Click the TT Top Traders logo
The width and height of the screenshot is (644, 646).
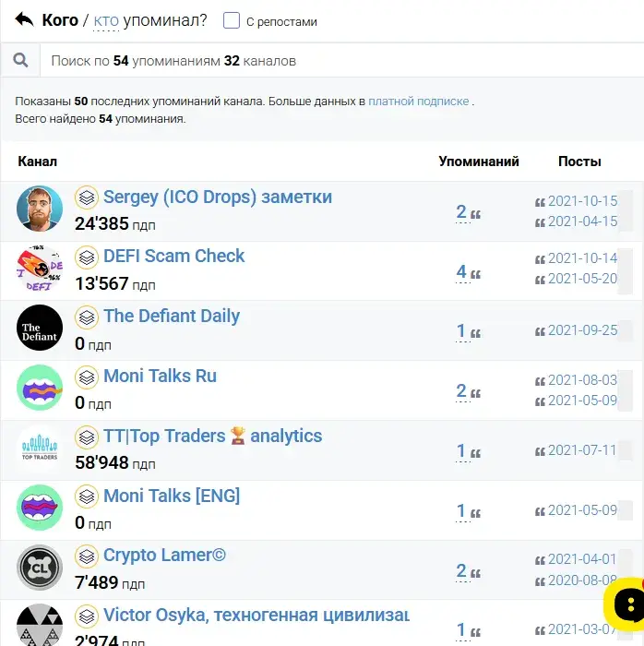[x=40, y=448]
